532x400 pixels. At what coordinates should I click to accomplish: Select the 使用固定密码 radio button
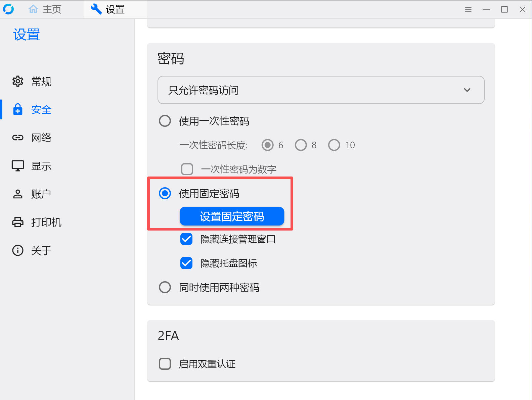click(165, 193)
